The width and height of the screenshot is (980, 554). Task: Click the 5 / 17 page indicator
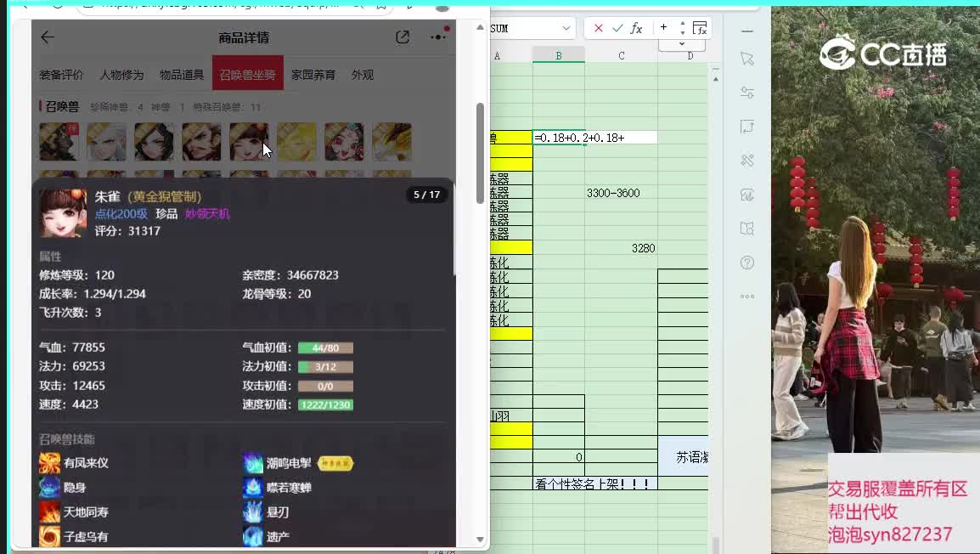point(426,195)
